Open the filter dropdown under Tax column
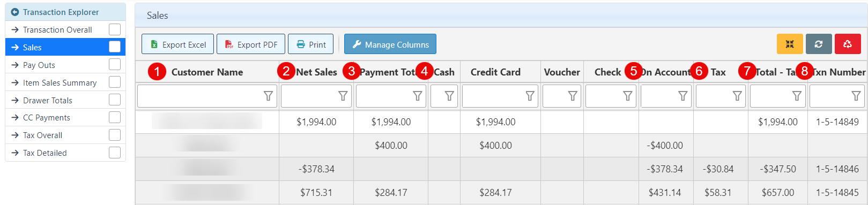 [737, 96]
